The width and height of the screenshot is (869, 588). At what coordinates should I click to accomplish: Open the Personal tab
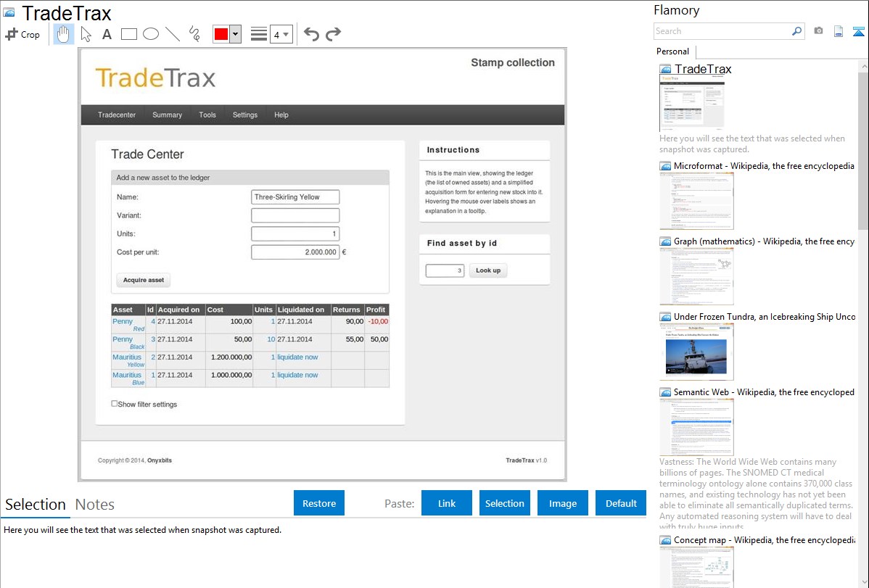(x=672, y=51)
